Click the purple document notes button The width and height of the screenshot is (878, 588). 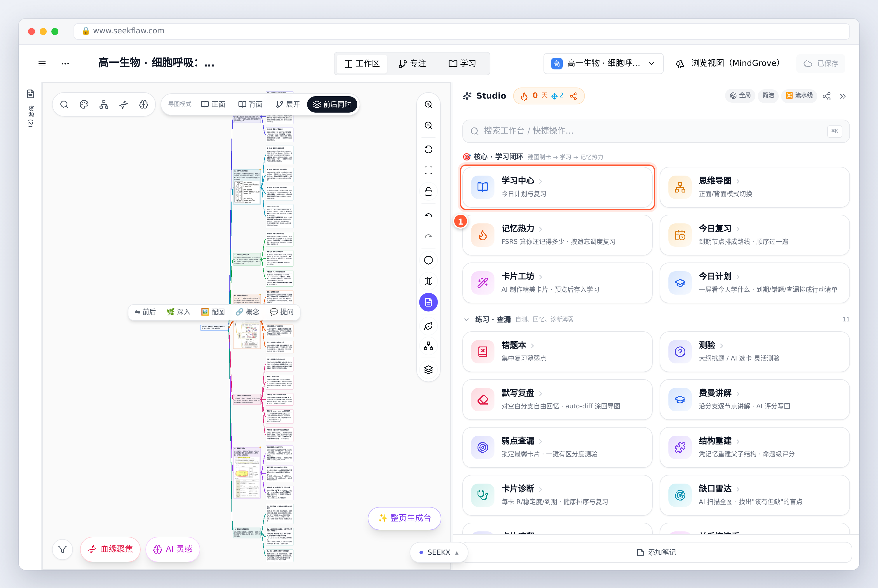click(428, 302)
